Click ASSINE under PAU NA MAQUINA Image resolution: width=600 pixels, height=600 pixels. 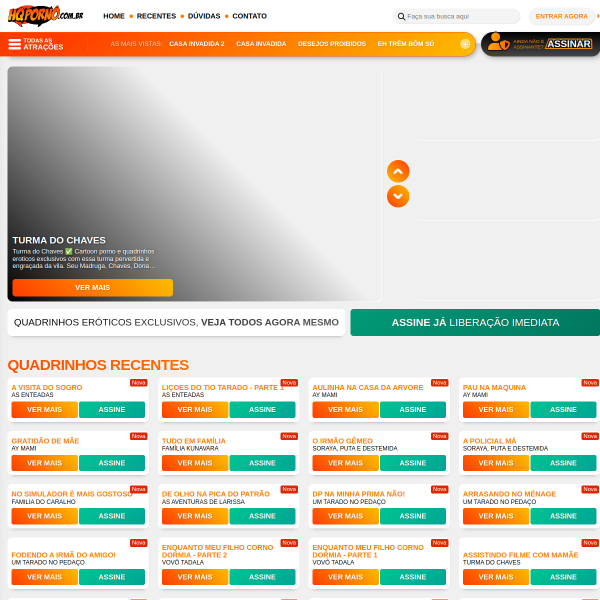563,409
